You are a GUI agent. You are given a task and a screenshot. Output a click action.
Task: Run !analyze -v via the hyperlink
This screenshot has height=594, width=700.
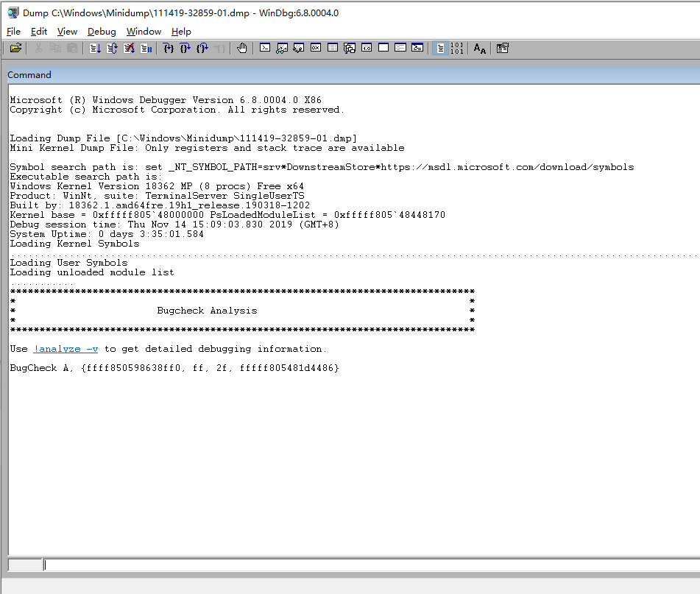click(67, 349)
